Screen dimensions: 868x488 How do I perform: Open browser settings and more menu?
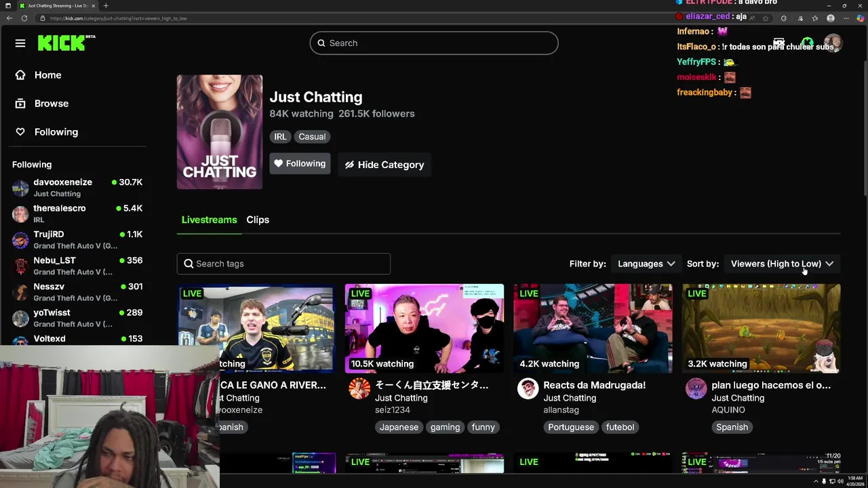[846, 18]
